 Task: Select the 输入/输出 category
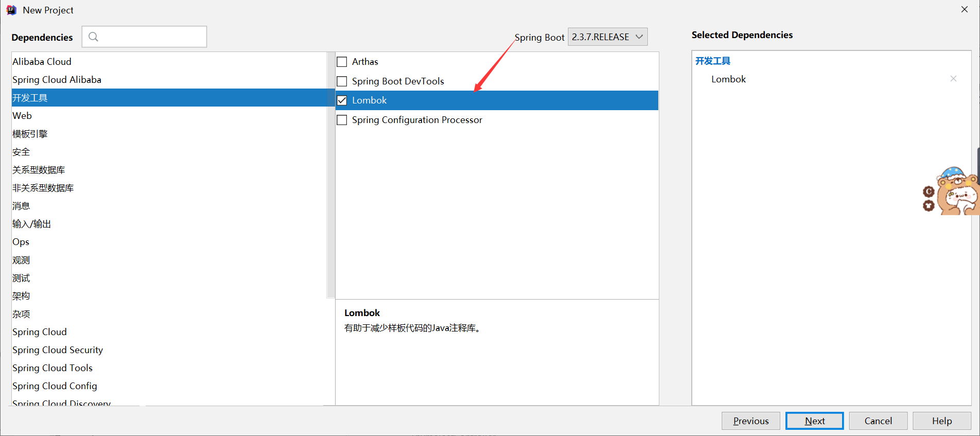(x=169, y=224)
